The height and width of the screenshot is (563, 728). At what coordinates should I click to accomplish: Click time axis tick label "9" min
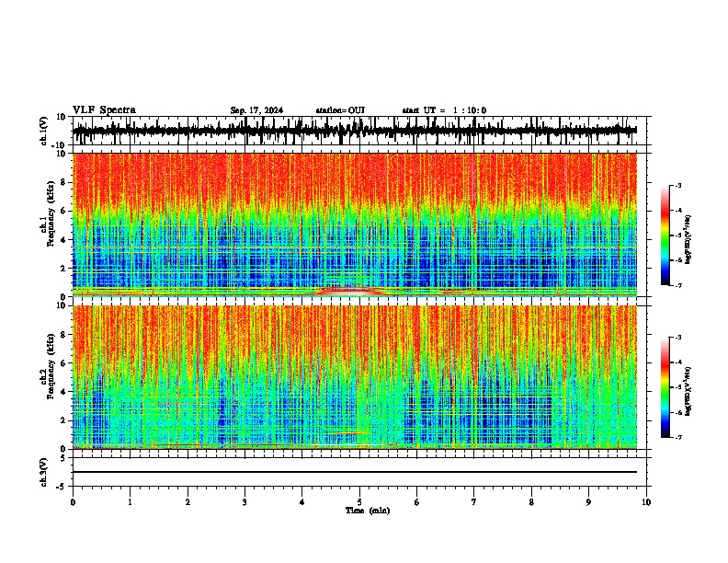[588, 502]
